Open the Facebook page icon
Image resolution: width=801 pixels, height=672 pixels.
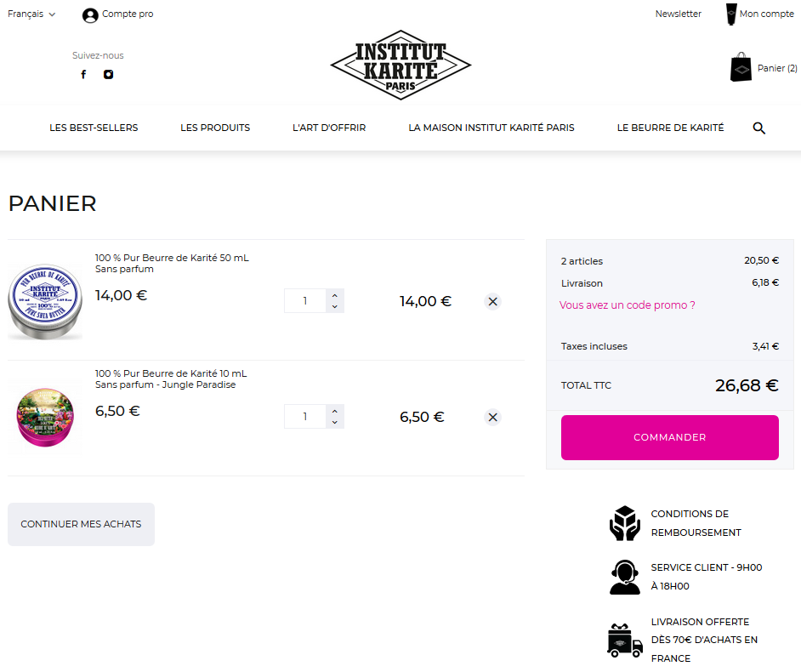pos(84,75)
